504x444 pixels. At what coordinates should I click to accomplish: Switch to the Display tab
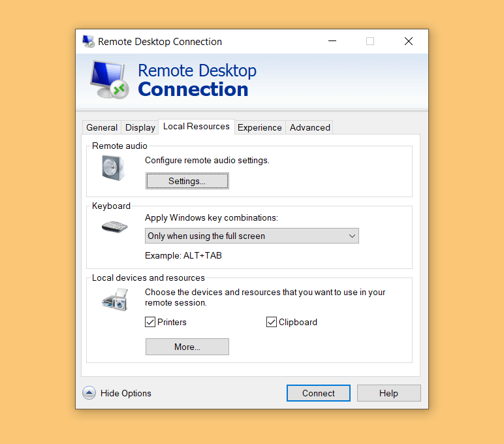[x=140, y=127]
